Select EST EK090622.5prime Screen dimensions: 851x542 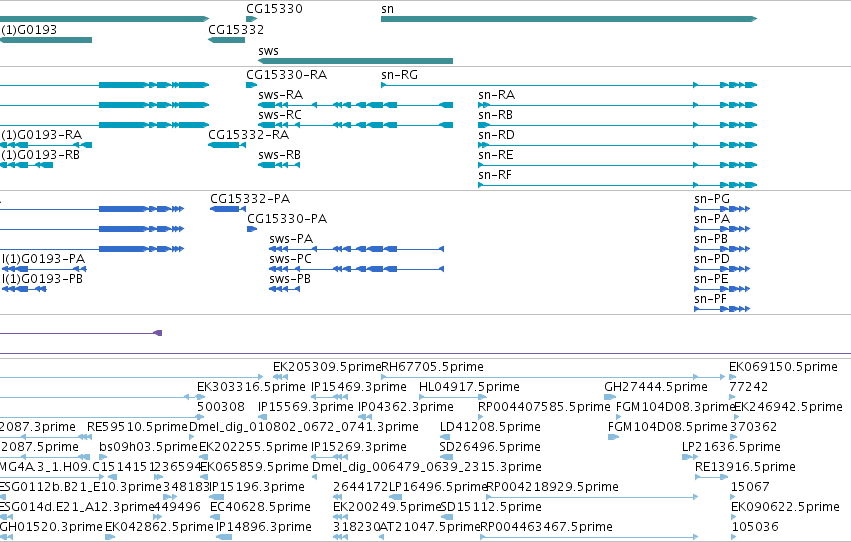pyautogui.click(x=785, y=508)
